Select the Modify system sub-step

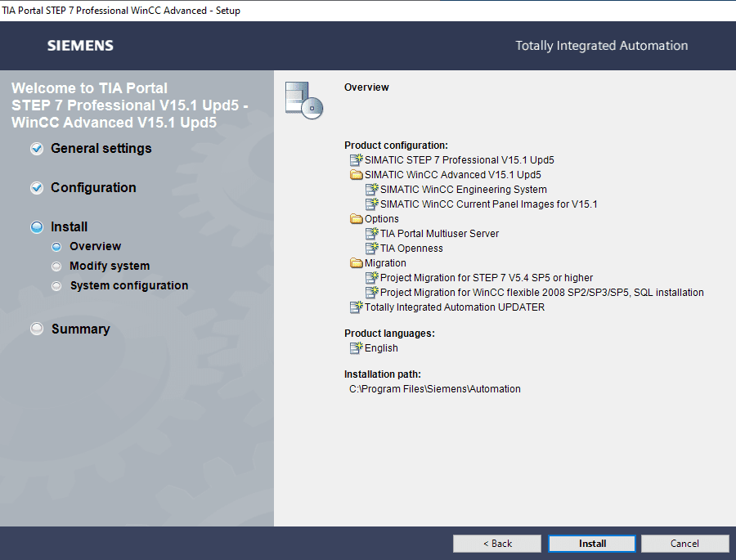pos(110,266)
